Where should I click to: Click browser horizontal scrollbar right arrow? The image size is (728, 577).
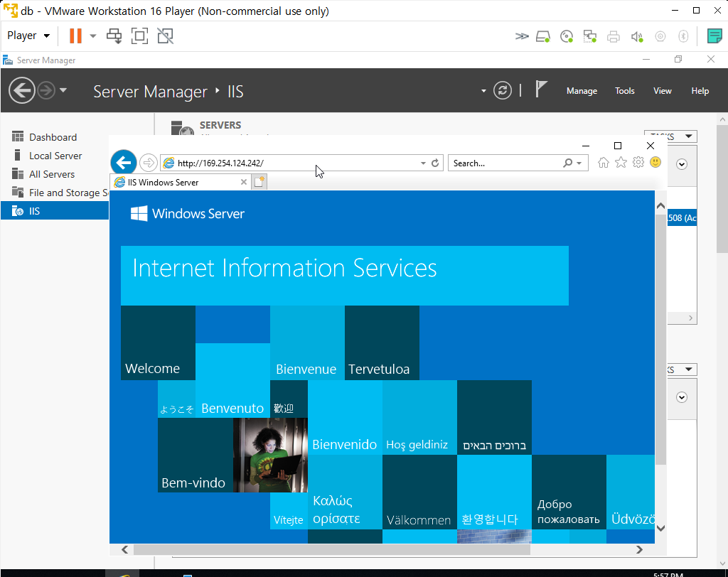(639, 549)
